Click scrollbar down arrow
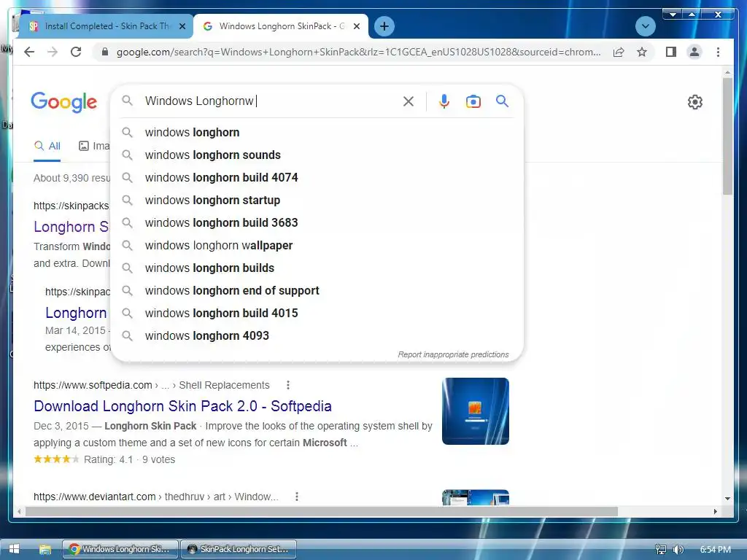The height and width of the screenshot is (560, 747). pos(727,499)
